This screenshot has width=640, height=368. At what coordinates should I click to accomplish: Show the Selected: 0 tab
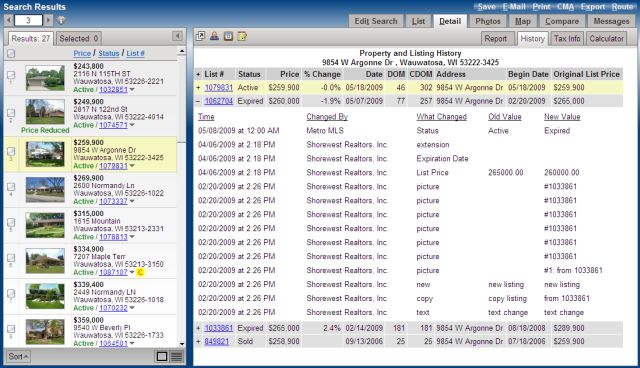coord(79,39)
